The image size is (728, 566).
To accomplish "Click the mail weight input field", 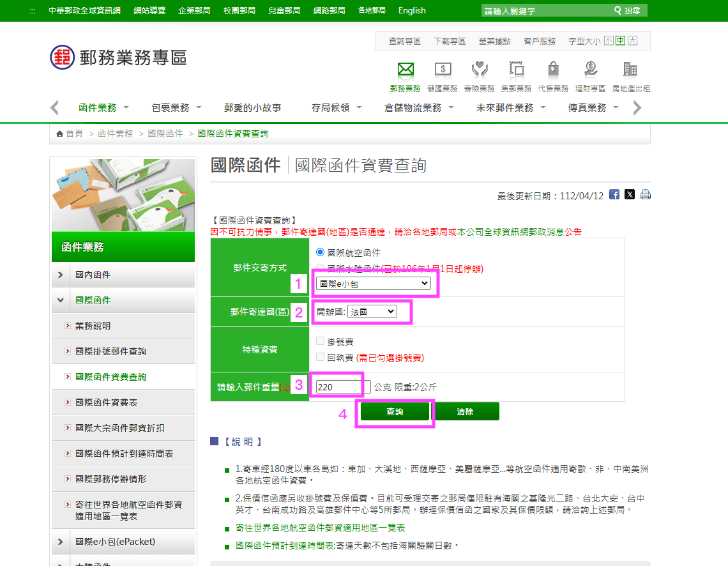I will pyautogui.click(x=343, y=386).
